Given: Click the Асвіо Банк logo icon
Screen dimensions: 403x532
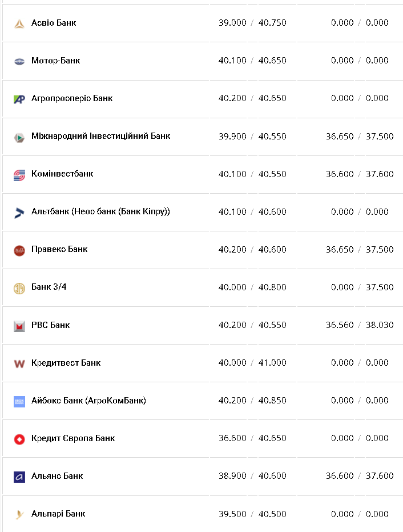Looking at the screenshot, I should pyautogui.click(x=19, y=23).
